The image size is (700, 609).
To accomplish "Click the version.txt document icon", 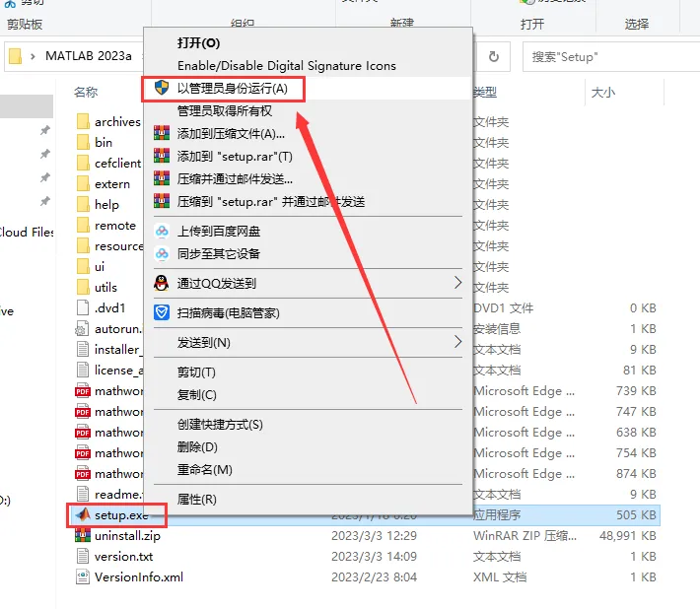I will pyautogui.click(x=83, y=557).
